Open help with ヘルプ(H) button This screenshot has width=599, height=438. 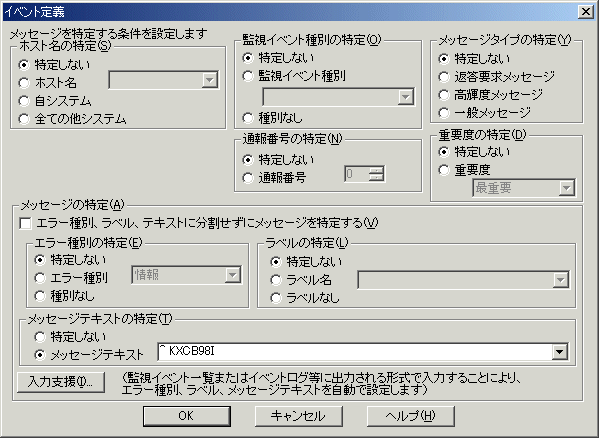[x=411, y=416]
